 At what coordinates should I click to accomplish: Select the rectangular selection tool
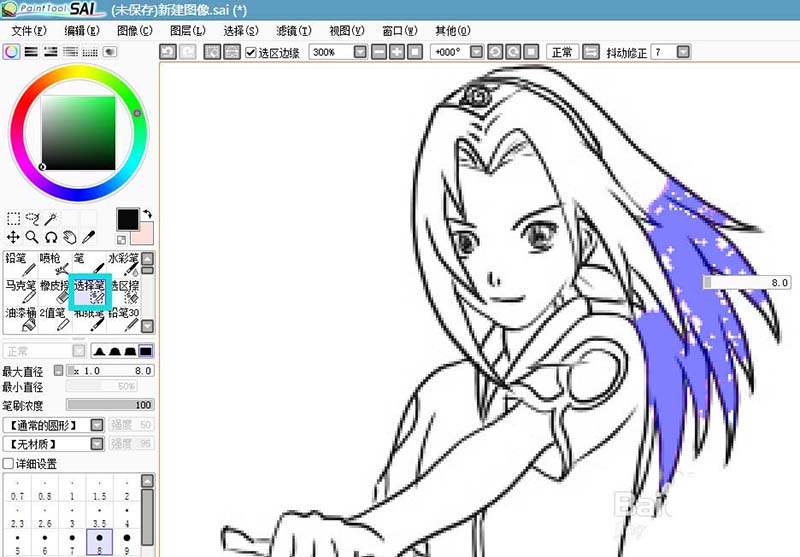(13, 219)
